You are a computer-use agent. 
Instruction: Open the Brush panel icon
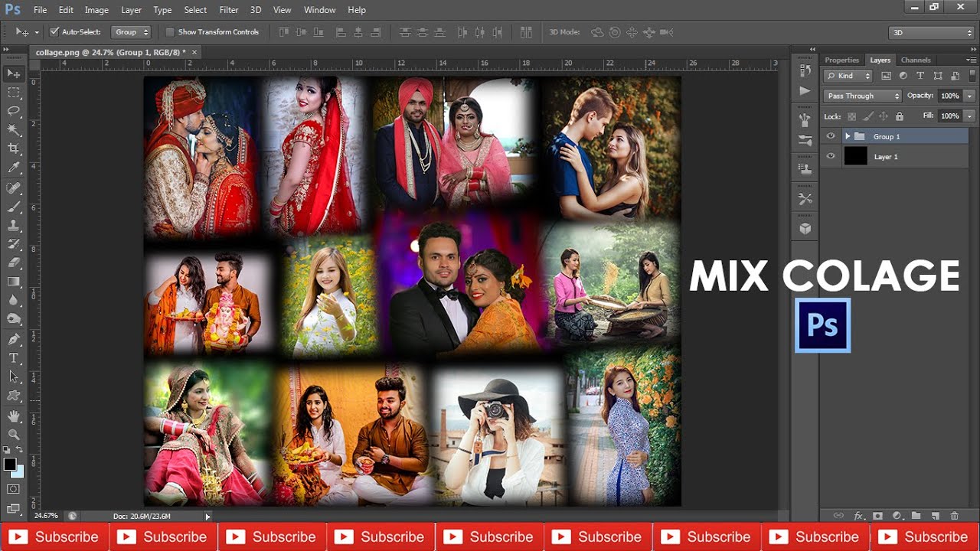click(x=805, y=120)
